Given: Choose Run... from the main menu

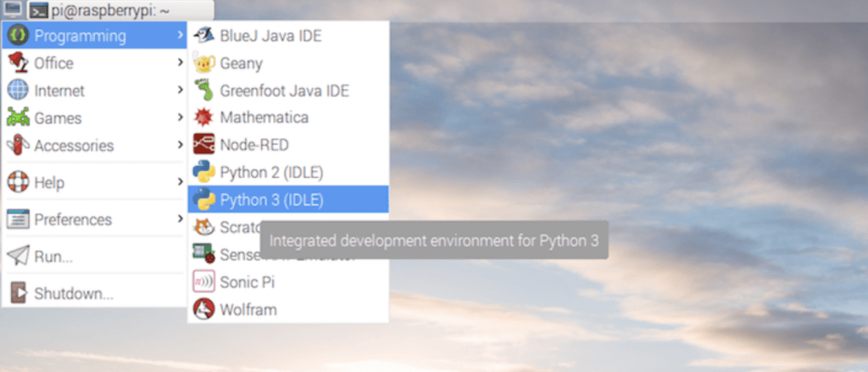Looking at the screenshot, I should (95, 256).
